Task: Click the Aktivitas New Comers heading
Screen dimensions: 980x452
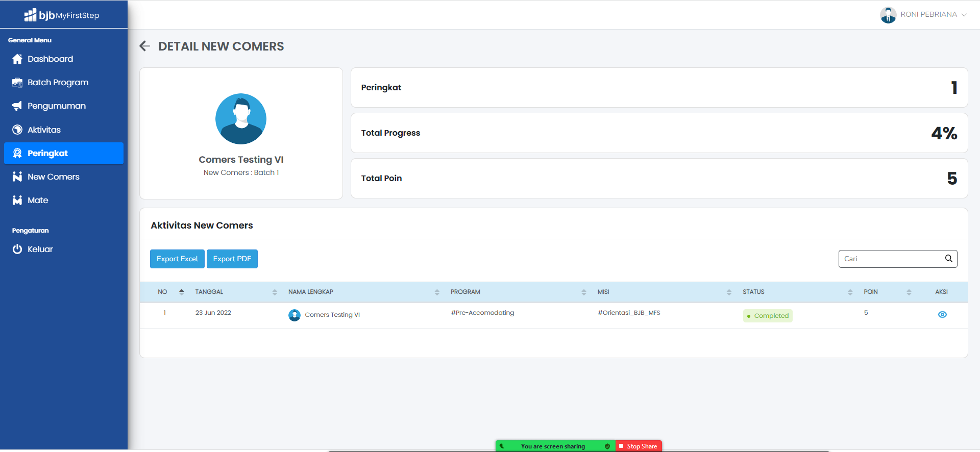Action: pos(202,225)
